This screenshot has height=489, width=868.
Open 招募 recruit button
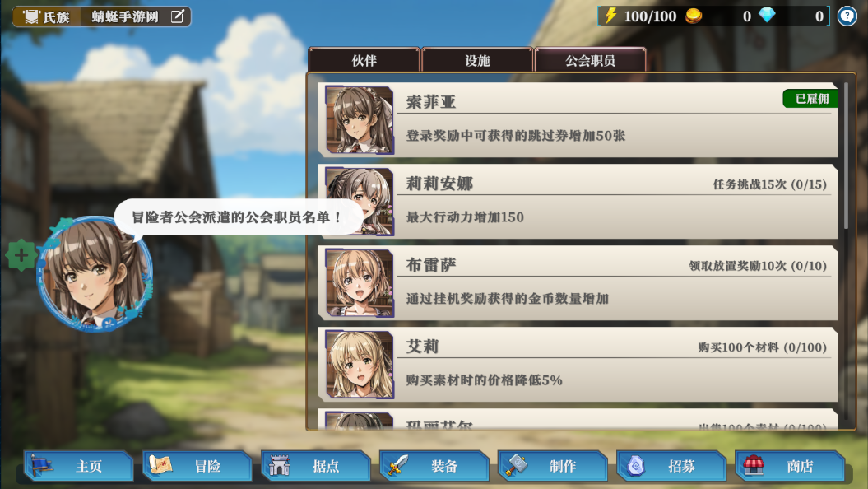coord(671,466)
